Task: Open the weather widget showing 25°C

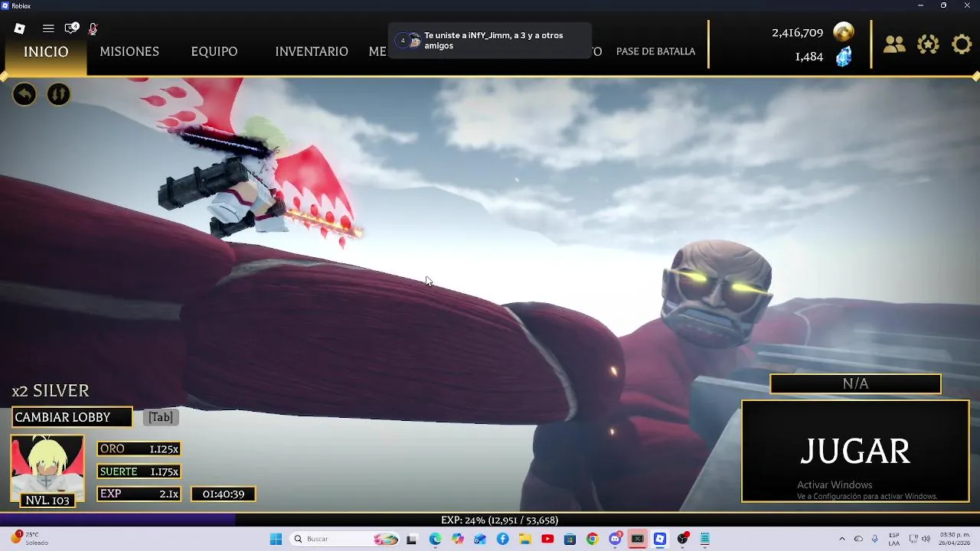Action: pyautogui.click(x=31, y=539)
